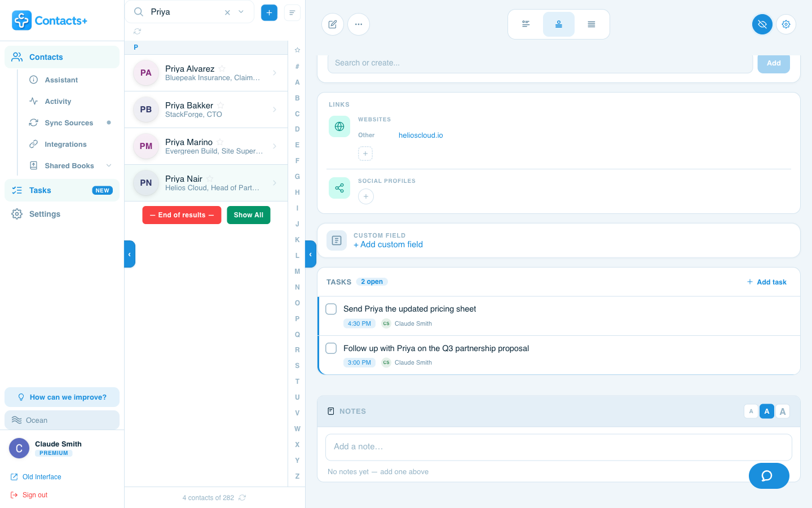Open Contacts in the sidebar
The width and height of the screenshot is (812, 508).
[x=62, y=57]
